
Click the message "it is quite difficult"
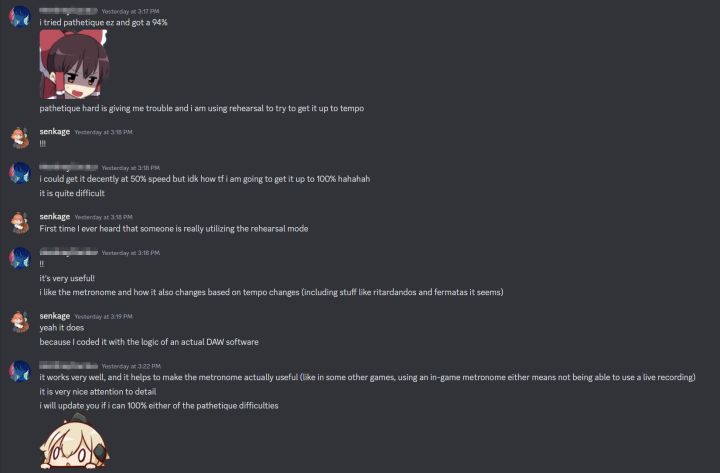pos(72,193)
